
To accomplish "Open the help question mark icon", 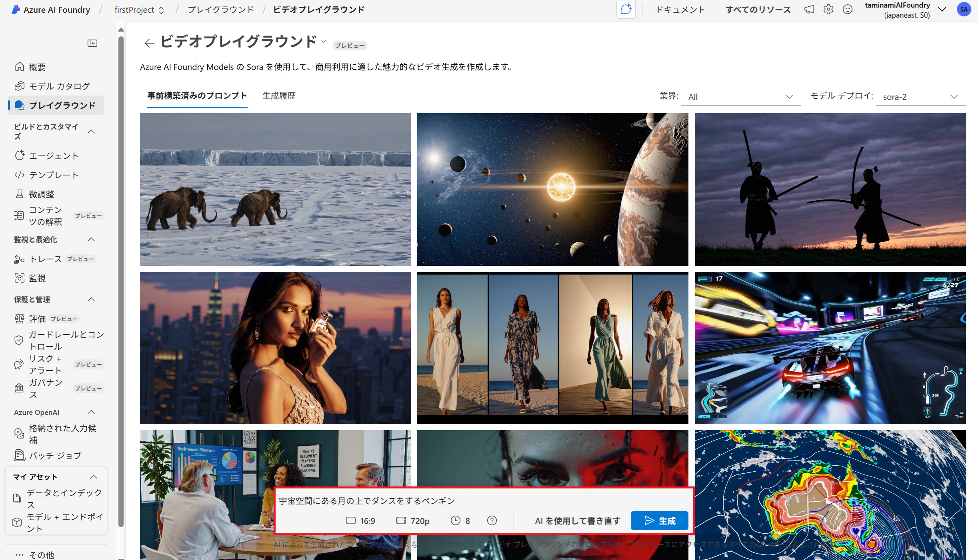I will pyautogui.click(x=492, y=520).
